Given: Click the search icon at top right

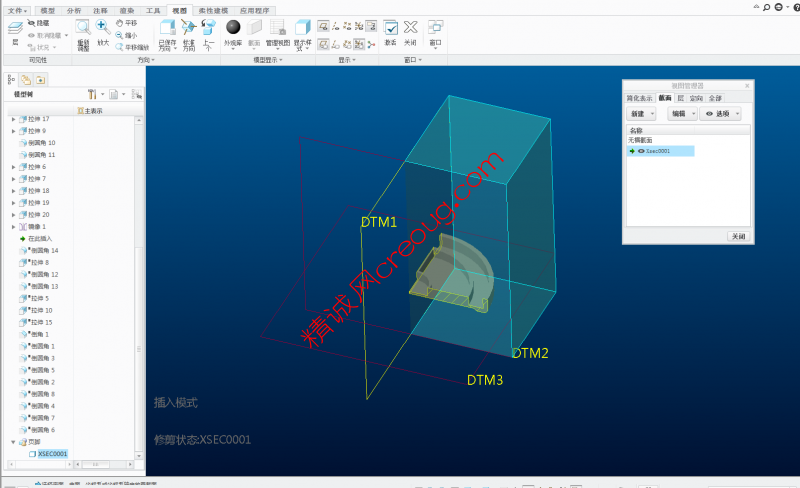Looking at the screenshot, I should 766,7.
